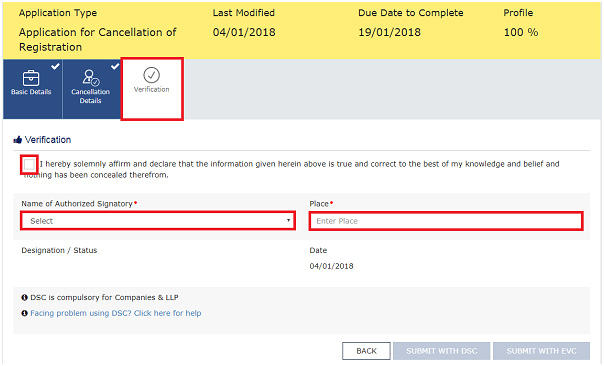Click into the Enter Place field
This screenshot has width=604, height=366.
point(446,221)
